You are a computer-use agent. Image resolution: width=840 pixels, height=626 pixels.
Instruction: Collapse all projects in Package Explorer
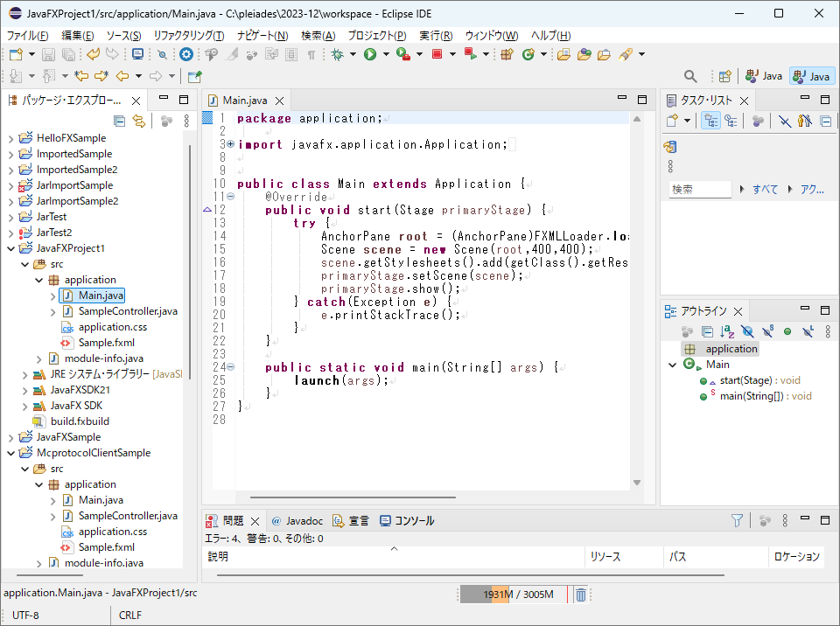tap(120, 122)
